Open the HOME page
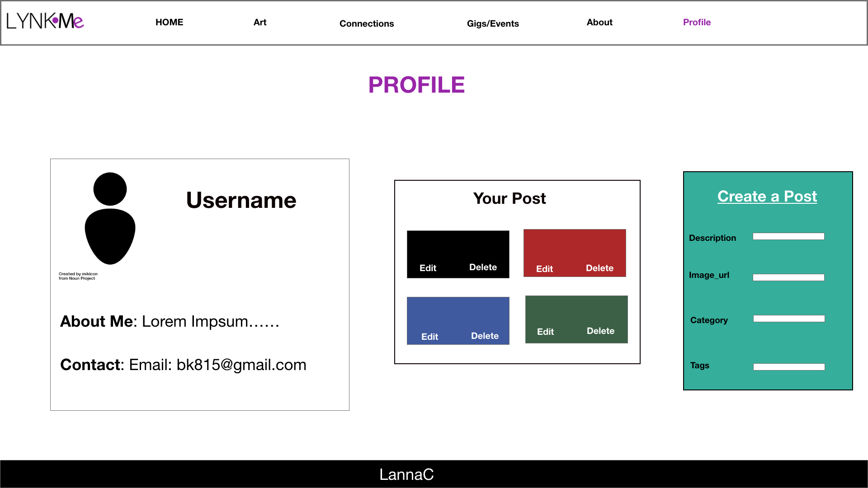 (x=169, y=22)
